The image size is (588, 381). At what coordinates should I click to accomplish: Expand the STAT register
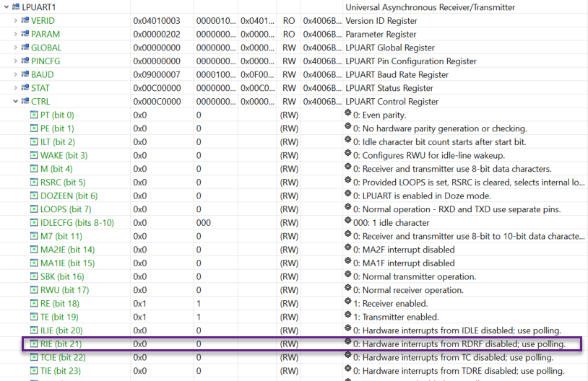point(15,88)
